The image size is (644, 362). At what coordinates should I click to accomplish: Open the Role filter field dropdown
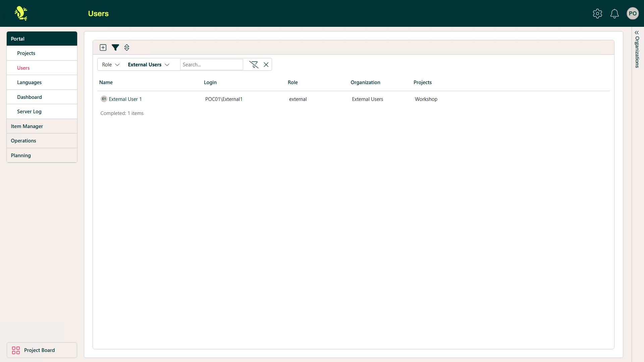tap(111, 65)
